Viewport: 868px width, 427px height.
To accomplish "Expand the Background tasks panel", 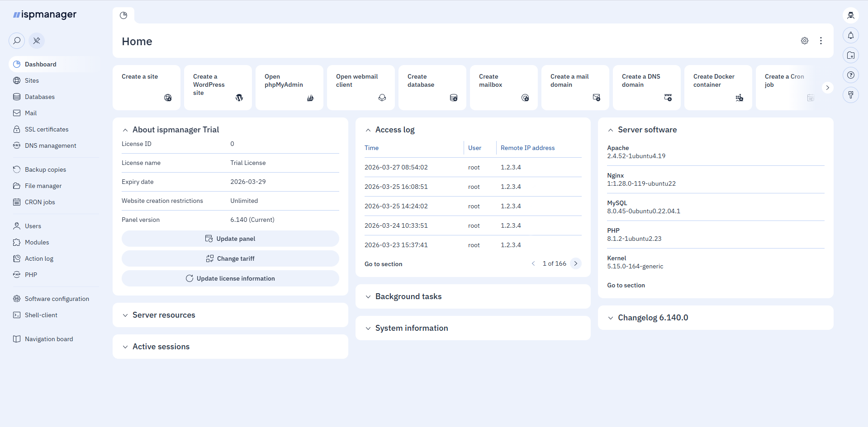I will [x=368, y=297].
